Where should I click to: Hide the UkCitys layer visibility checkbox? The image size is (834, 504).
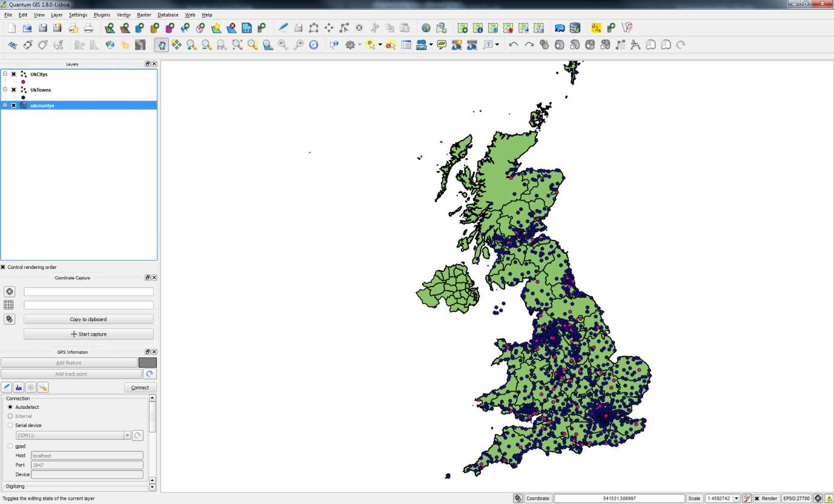pyautogui.click(x=14, y=74)
